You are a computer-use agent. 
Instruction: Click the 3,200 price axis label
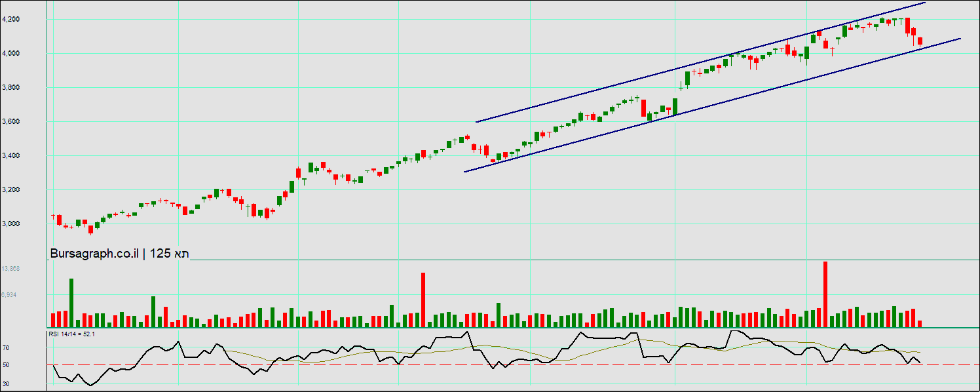[10, 190]
